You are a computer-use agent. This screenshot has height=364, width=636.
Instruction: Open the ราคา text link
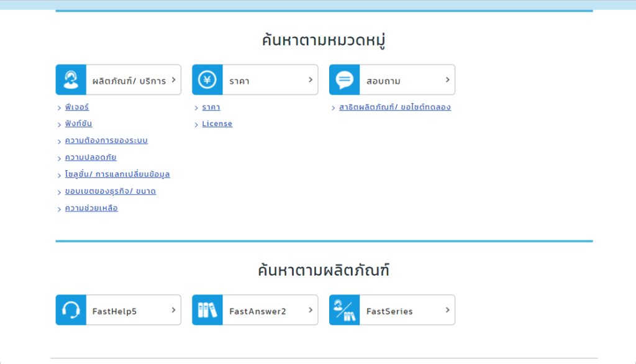(x=211, y=107)
